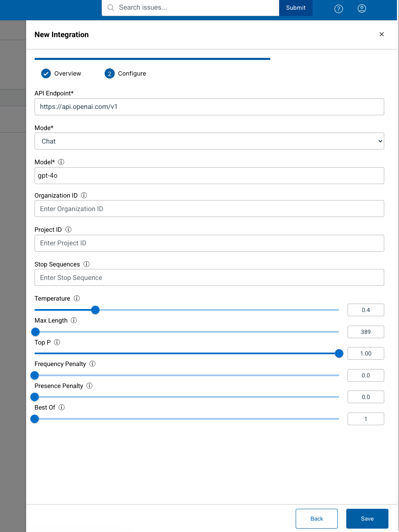Click the Organization ID info icon
The width and height of the screenshot is (399, 532).
coord(84,195)
